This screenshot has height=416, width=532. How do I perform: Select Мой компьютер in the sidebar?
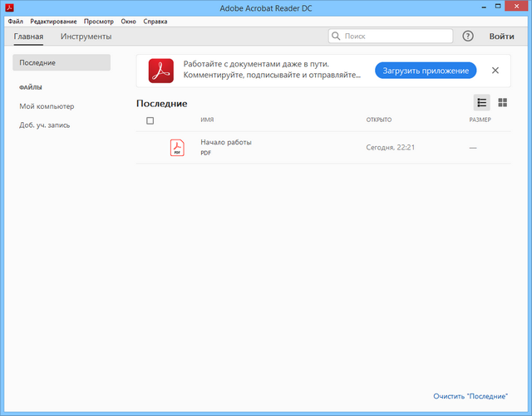coord(47,106)
